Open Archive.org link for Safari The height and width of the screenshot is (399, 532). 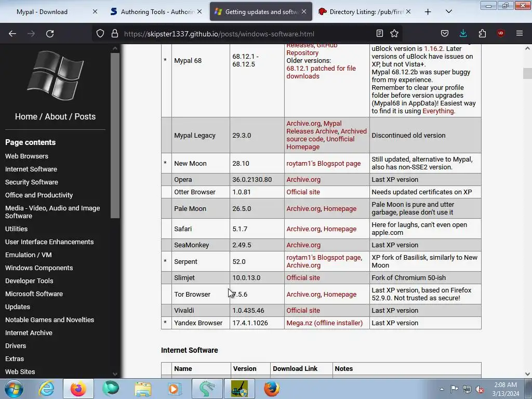coord(303,229)
